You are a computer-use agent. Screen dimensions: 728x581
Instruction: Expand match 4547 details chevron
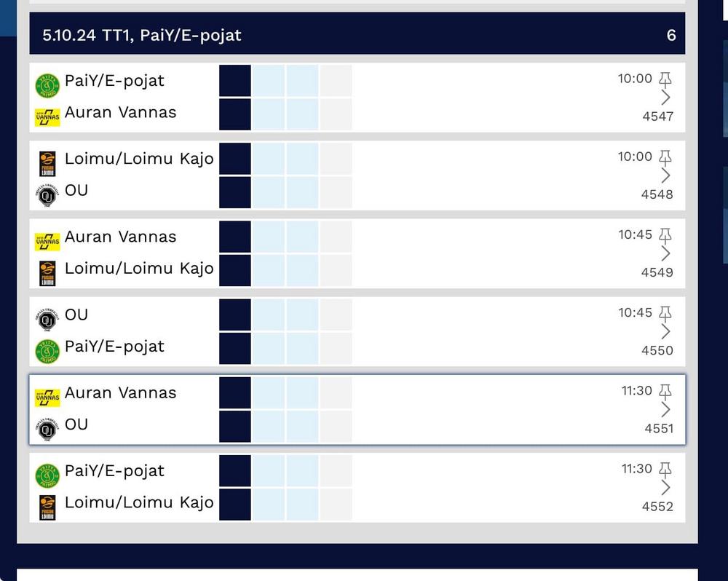(x=665, y=98)
